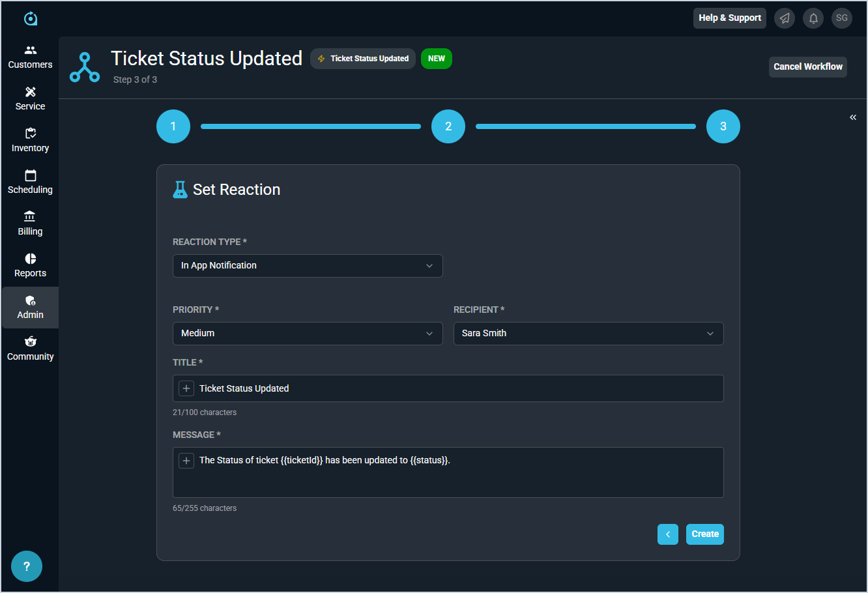The width and height of the screenshot is (868, 593).
Task: Click the 'Set Reaction' heading text
Action: (237, 190)
